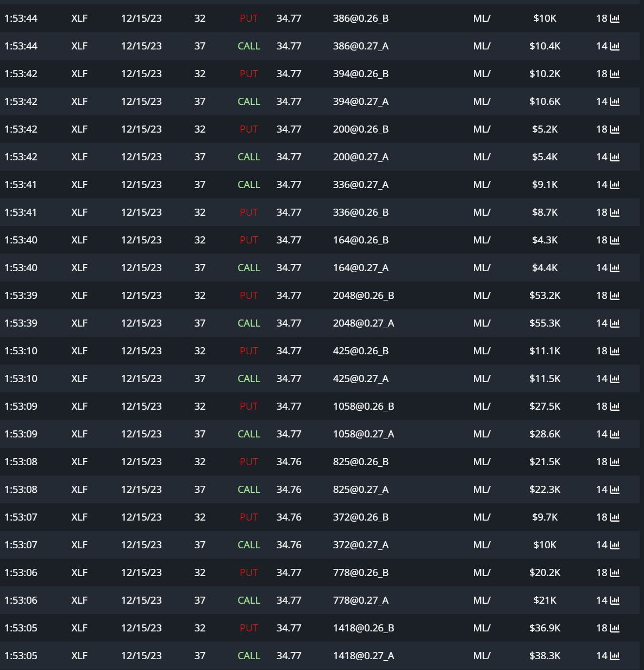Select the $21.5K premium cell

(545, 462)
